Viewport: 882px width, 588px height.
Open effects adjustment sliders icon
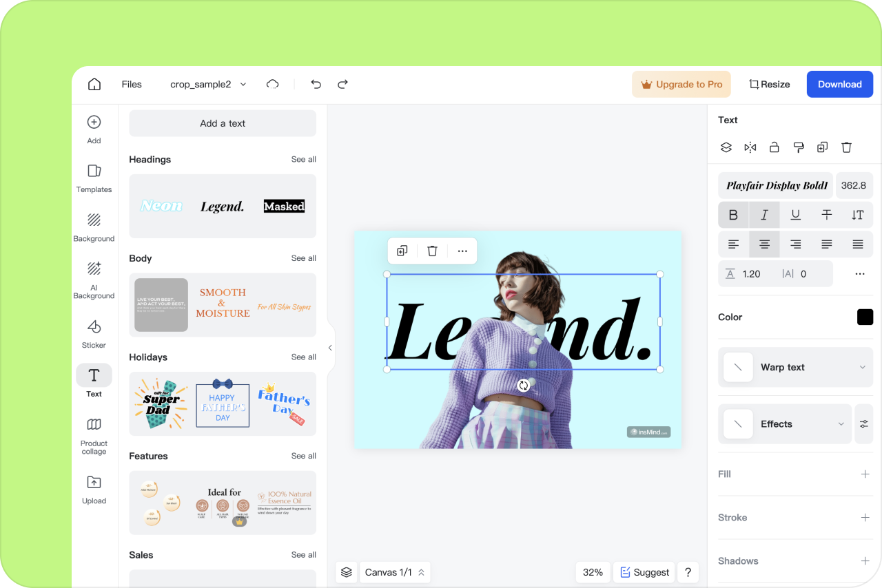864,424
